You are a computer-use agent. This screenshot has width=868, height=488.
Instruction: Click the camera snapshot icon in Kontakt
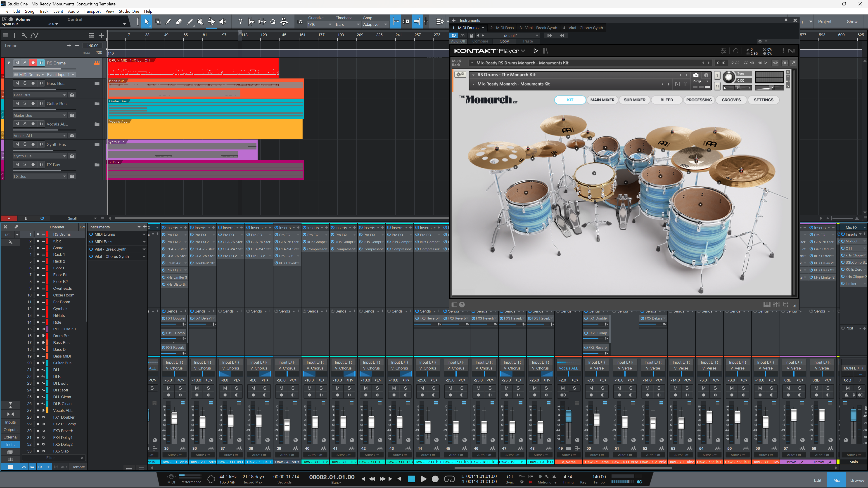click(696, 75)
